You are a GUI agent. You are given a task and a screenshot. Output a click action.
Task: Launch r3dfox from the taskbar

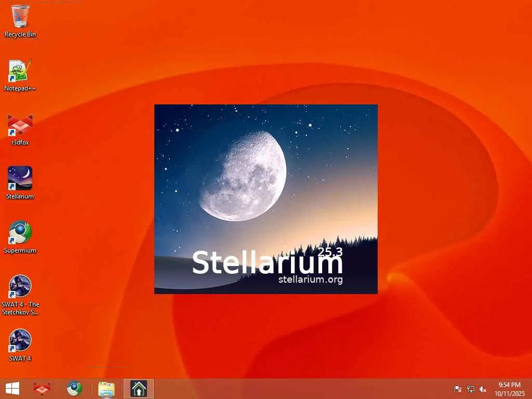click(x=42, y=389)
